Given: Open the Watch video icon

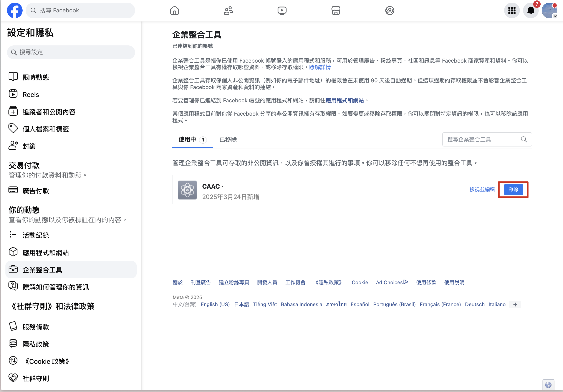Looking at the screenshot, I should click(x=282, y=11).
